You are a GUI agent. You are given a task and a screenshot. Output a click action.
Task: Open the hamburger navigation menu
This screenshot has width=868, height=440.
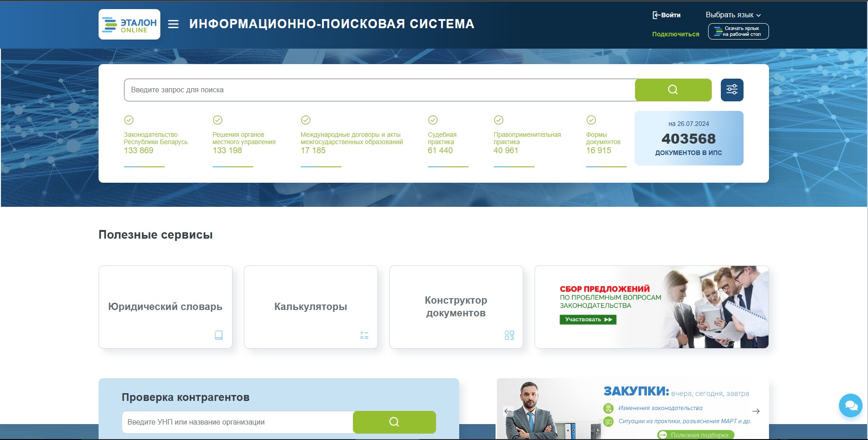[x=173, y=24]
